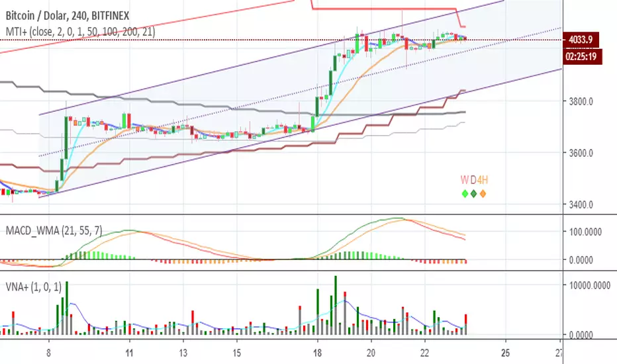Click date label 13 on time axis
The width and height of the screenshot is (617, 364).
(183, 353)
